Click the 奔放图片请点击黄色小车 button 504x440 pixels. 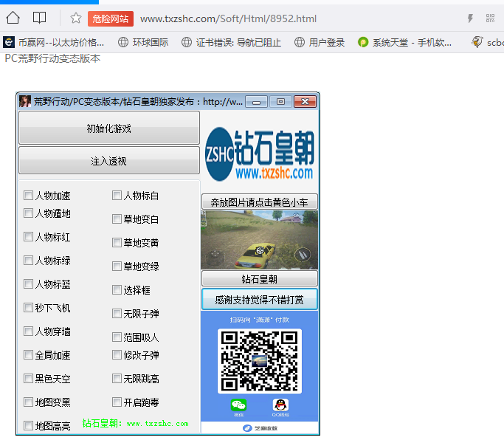pos(260,202)
